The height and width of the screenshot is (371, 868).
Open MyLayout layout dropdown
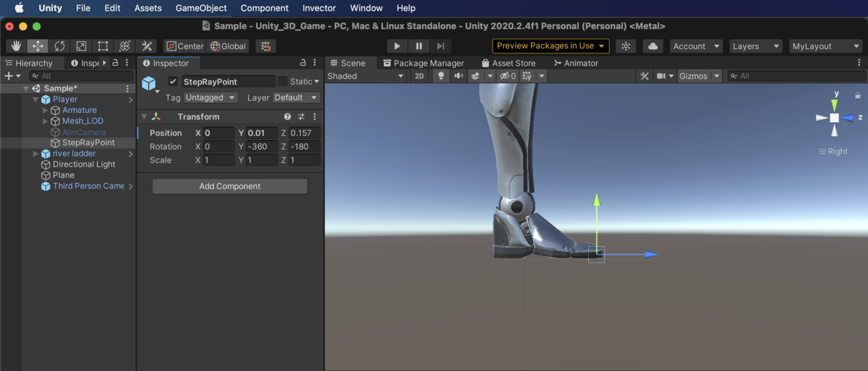825,46
